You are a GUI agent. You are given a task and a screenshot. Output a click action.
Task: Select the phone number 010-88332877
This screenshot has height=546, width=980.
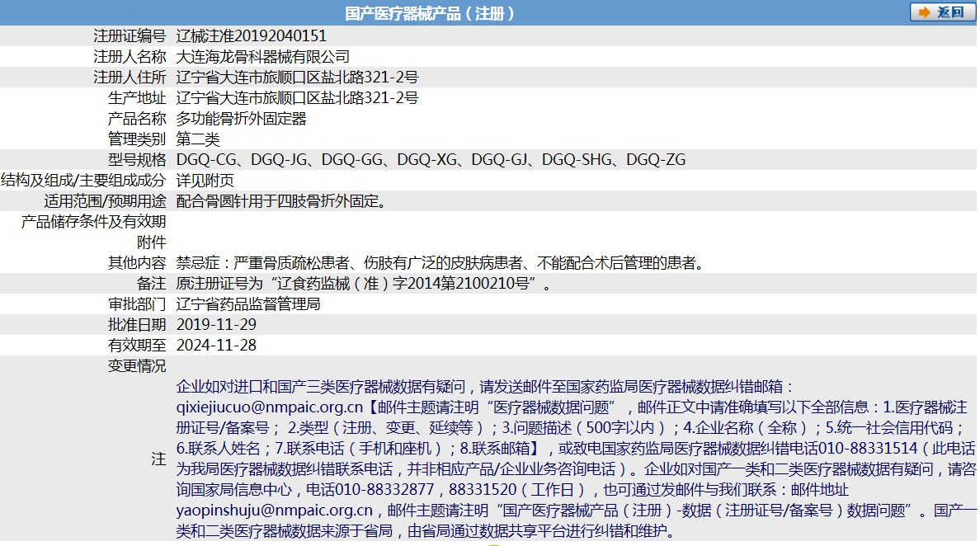pos(384,490)
